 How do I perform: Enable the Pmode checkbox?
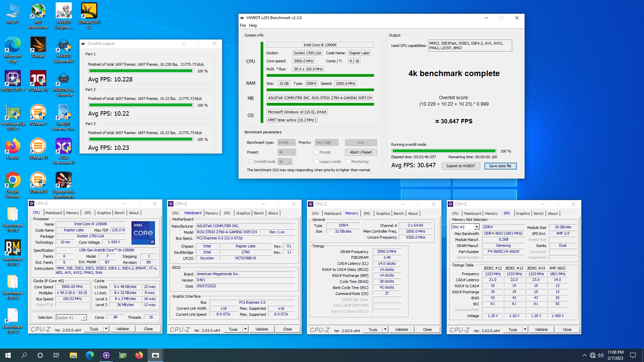tap(316, 152)
